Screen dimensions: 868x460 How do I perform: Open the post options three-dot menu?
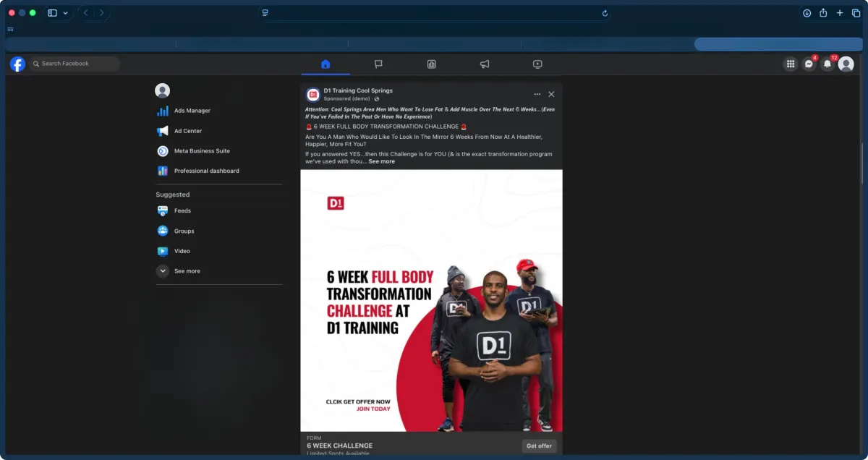[537, 94]
